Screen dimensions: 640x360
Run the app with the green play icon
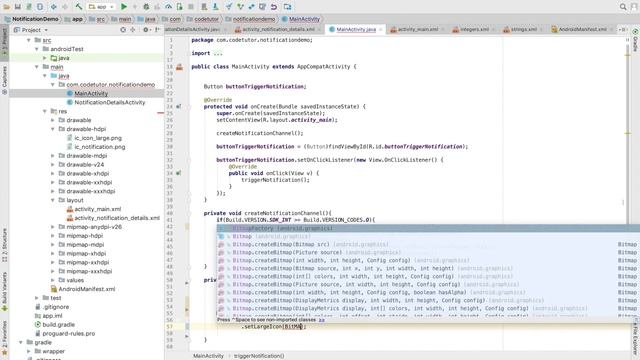(x=124, y=7)
